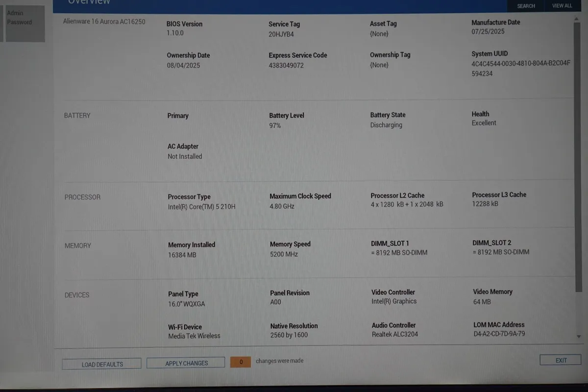588x392 pixels.
Task: Click the BATTERY section heading
Action: pos(77,116)
